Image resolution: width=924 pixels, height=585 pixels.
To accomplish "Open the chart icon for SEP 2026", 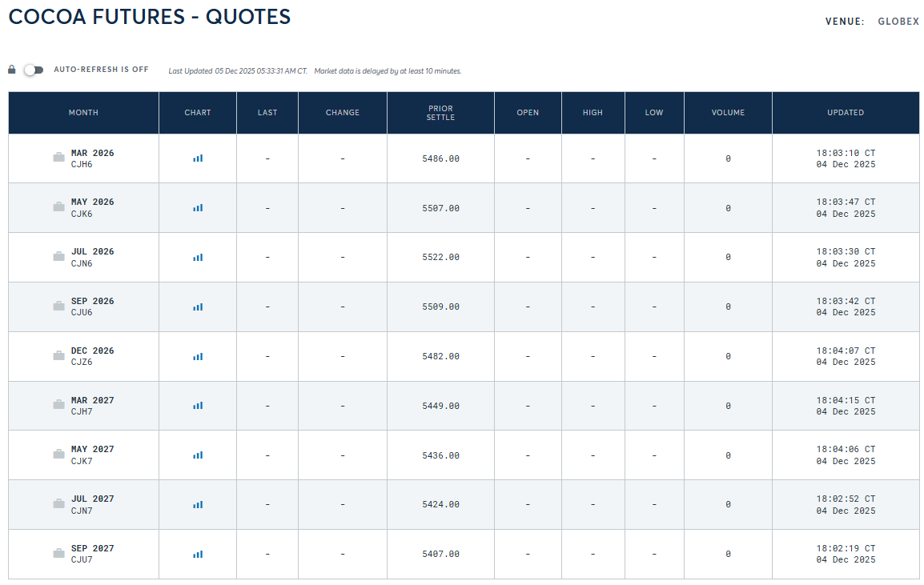I will (x=198, y=307).
